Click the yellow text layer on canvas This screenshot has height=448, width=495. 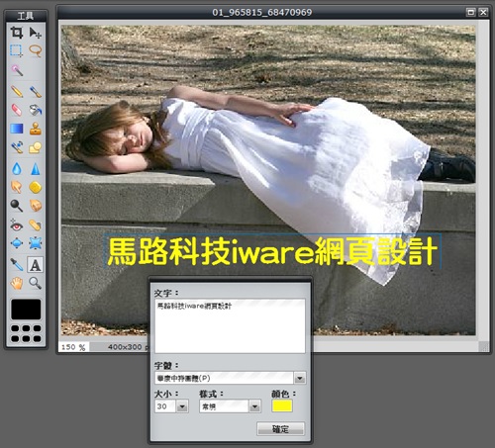(272, 251)
